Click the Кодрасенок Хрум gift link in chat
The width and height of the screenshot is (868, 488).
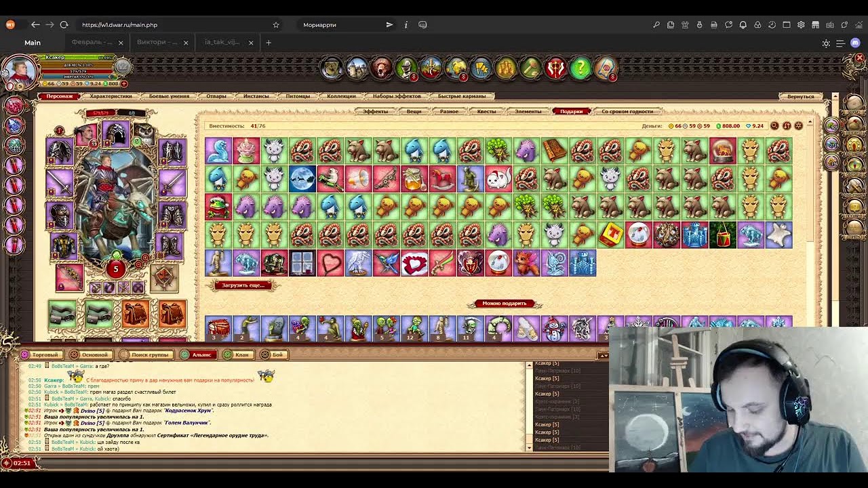[189, 411]
